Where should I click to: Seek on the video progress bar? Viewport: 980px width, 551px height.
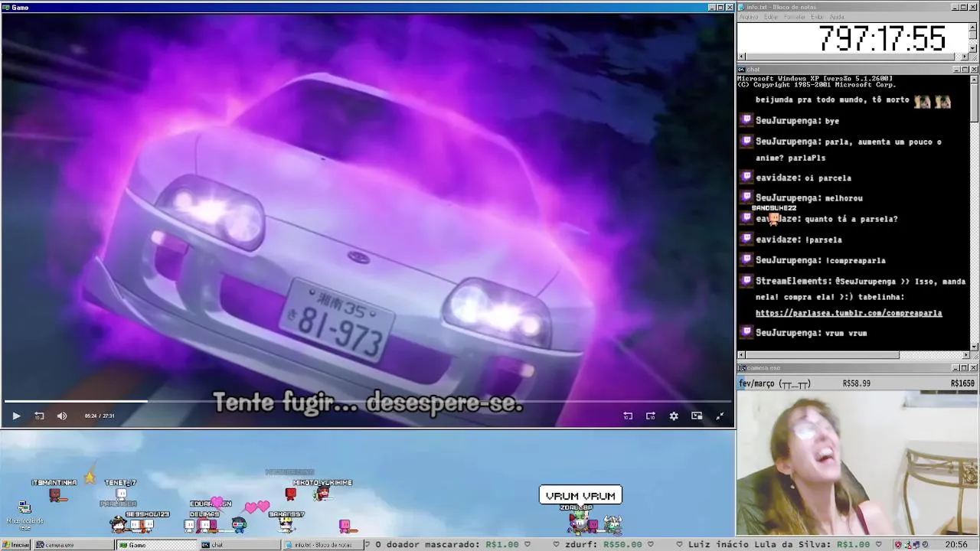[367, 401]
